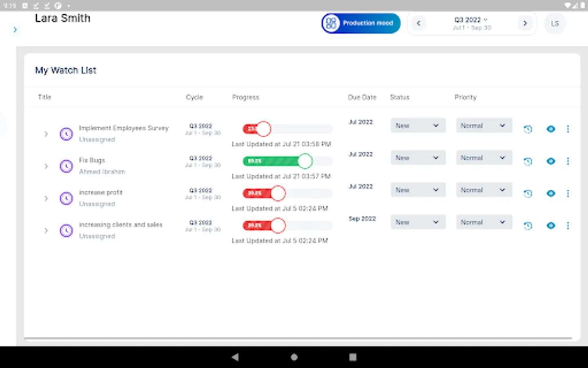The width and height of the screenshot is (588, 368).
Task: Click the green Fix Bugs progress handle
Action: 305,161
